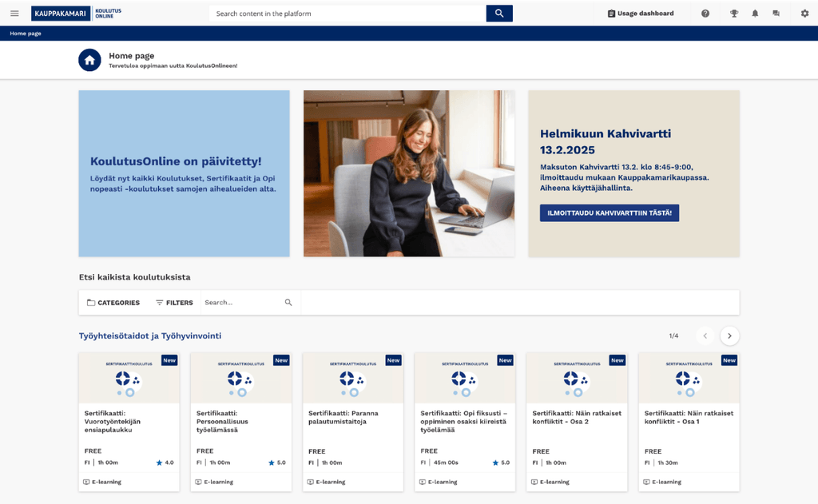
Task: Expand the Filters panel
Action: pos(174,303)
